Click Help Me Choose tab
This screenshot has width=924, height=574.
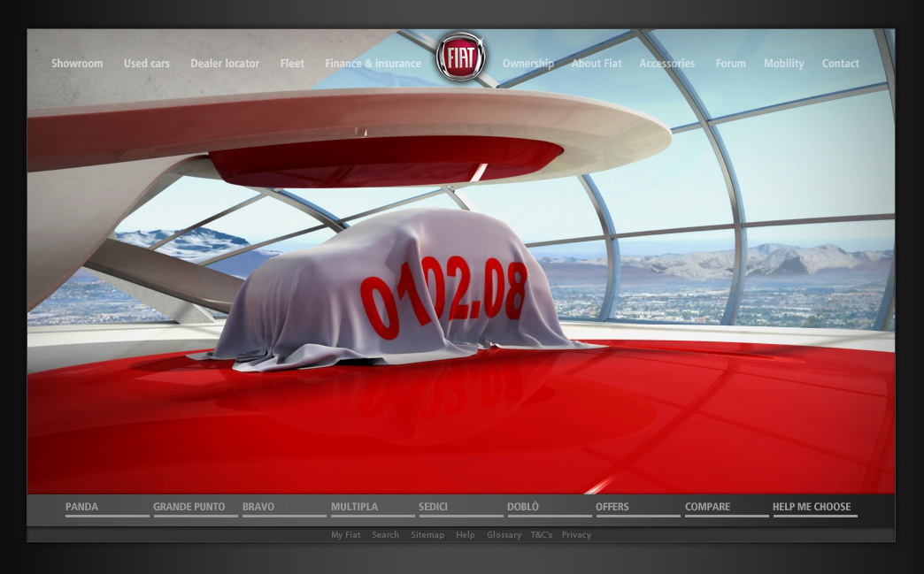point(815,509)
